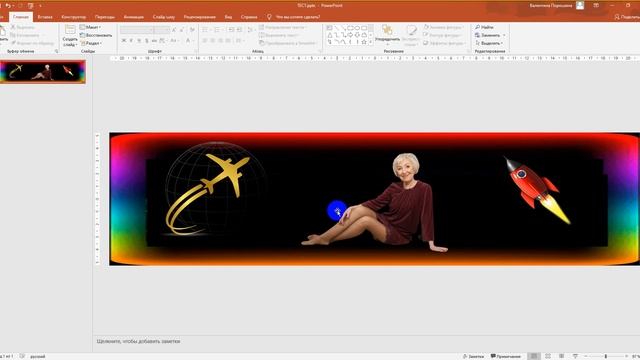
Task: Open the Заливка фигуры dropdown
Action: (x=444, y=27)
